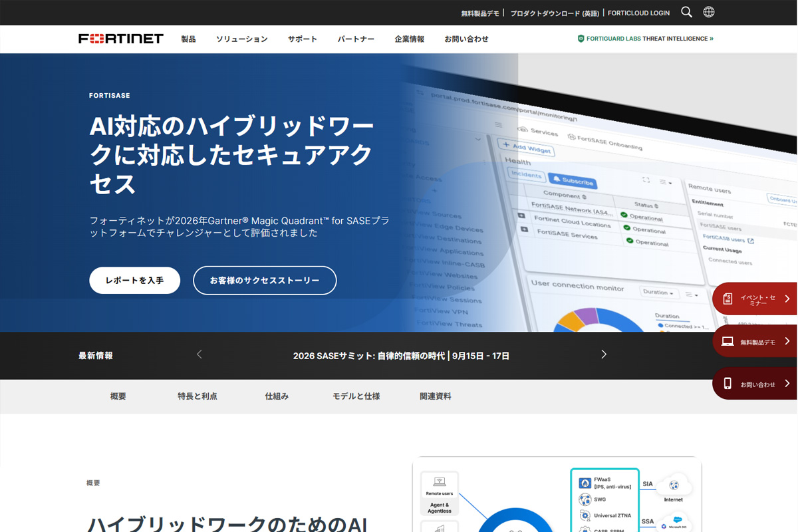Click the event seminar document icon
Viewport: 798px width, 532px height.
[728, 299]
